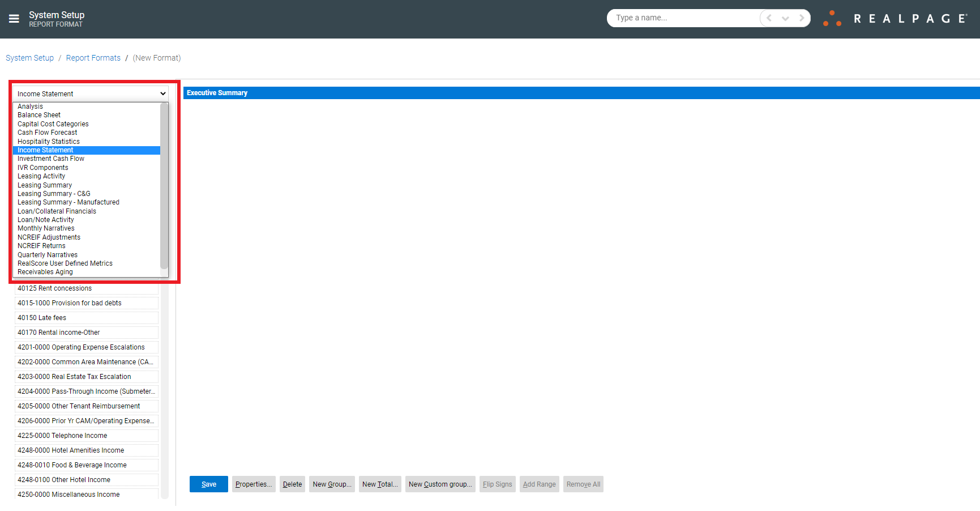
Task: Select Leasing Activity option
Action: click(87, 176)
